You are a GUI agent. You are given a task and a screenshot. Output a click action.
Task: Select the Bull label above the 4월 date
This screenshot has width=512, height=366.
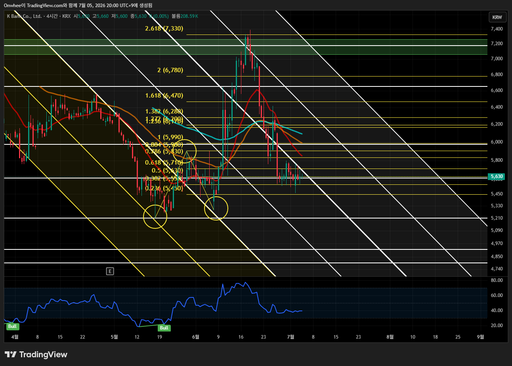pos(12,326)
